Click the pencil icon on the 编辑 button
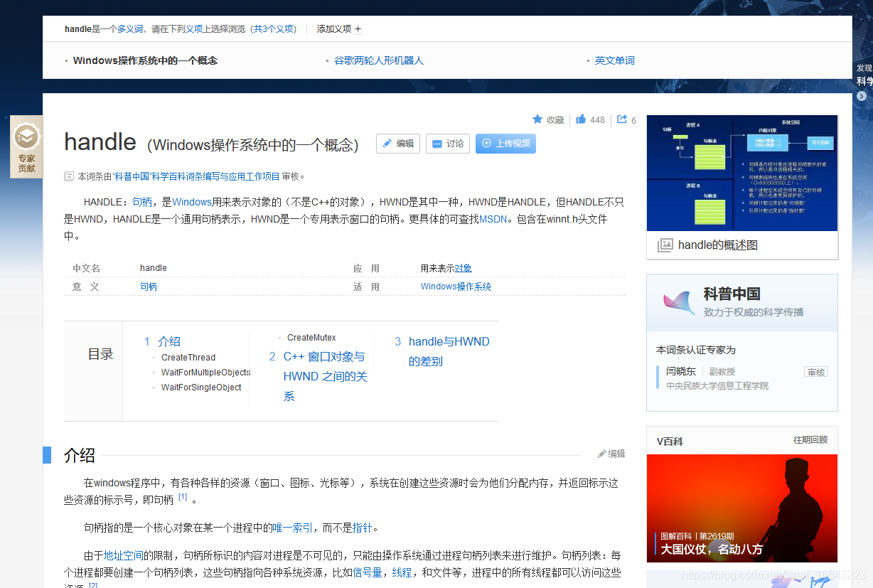 coord(387,143)
